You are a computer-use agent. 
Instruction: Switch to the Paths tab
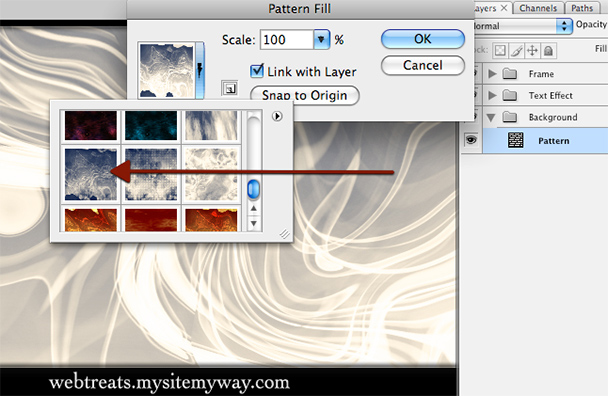[582, 8]
